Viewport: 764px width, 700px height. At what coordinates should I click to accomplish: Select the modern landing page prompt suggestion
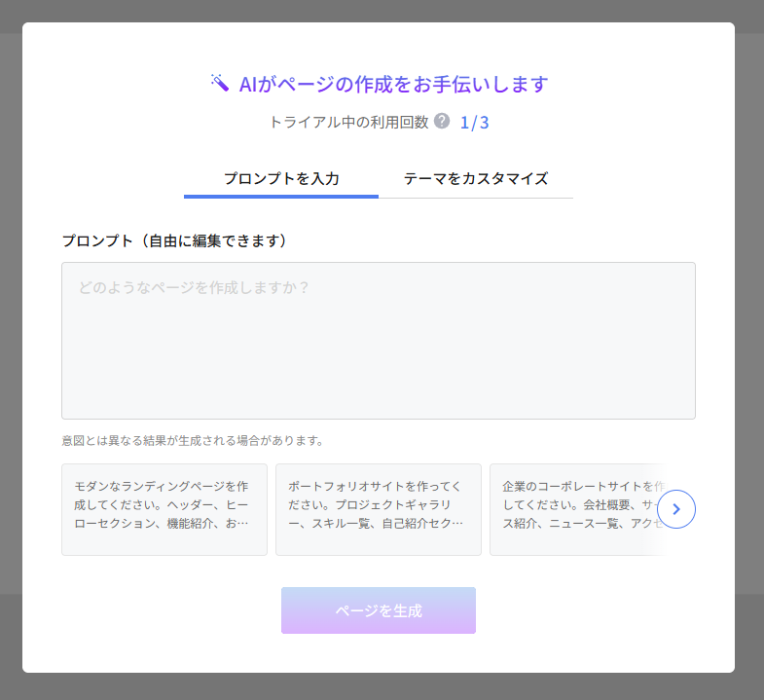tap(164, 509)
